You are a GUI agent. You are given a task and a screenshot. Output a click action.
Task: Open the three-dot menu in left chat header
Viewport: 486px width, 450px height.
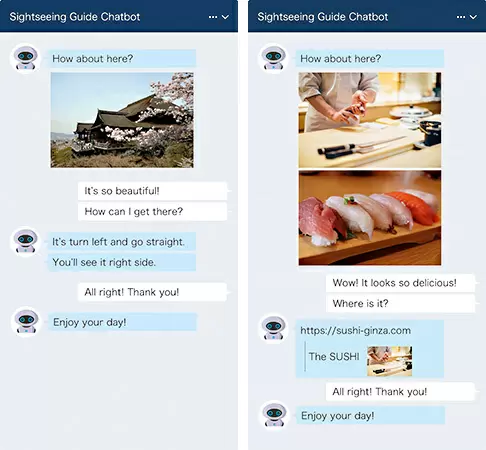pyautogui.click(x=213, y=17)
